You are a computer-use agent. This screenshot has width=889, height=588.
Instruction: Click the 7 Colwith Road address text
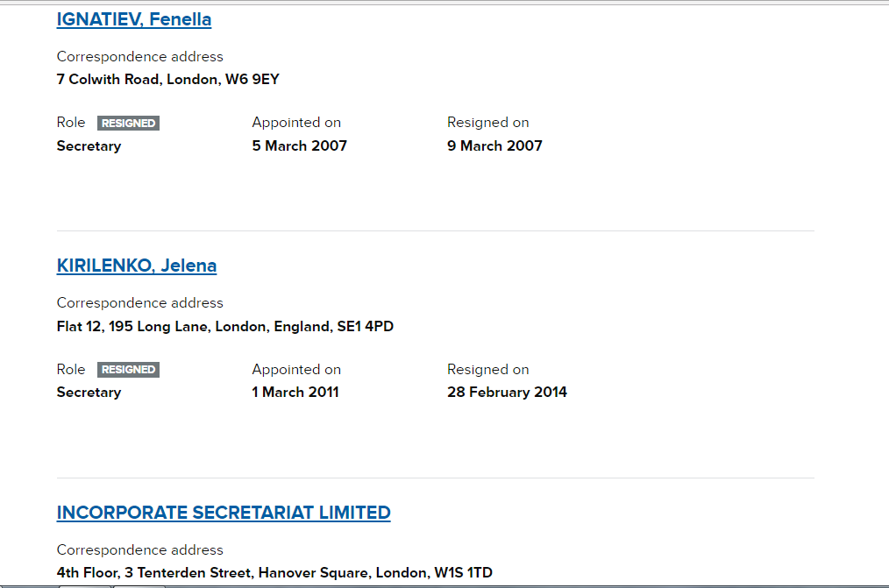167,80
